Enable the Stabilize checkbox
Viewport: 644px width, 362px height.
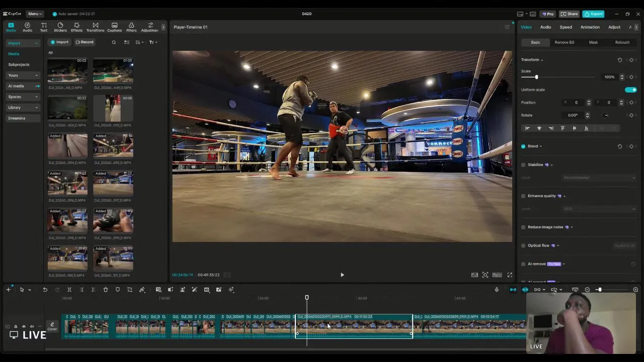523,165
